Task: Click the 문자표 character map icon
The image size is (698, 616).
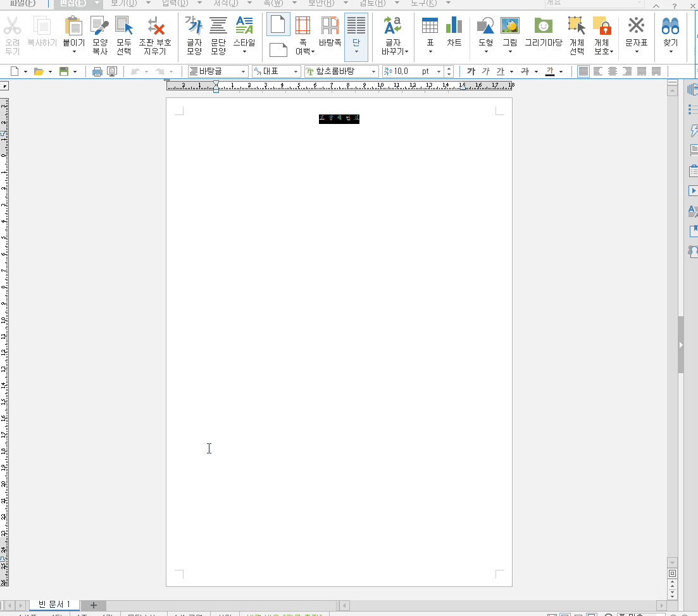Action: pos(636,32)
